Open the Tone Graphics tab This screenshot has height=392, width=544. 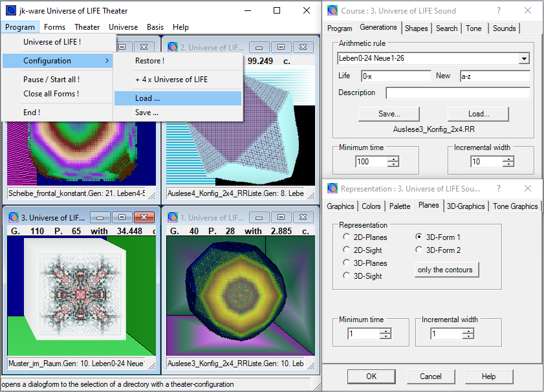pos(515,206)
